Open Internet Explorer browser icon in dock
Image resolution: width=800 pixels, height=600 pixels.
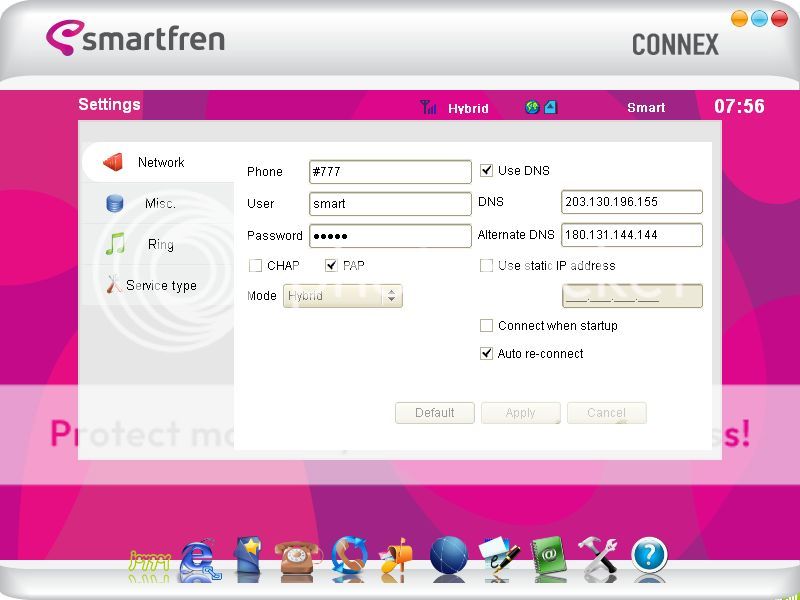199,558
